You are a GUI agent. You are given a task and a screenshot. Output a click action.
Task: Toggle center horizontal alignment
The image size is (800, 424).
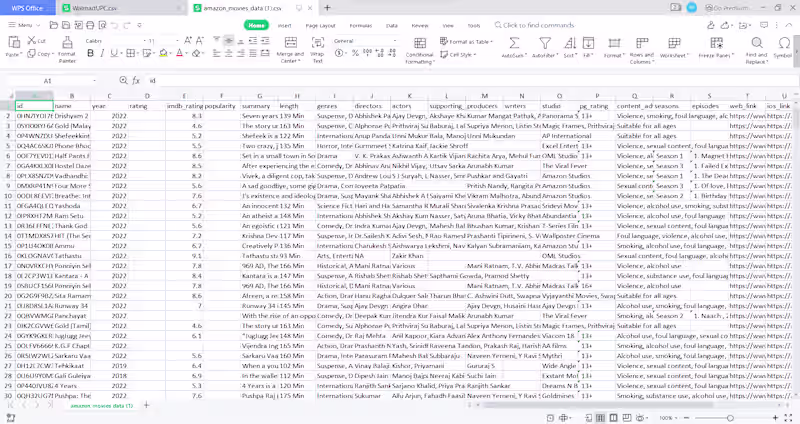[x=229, y=53]
